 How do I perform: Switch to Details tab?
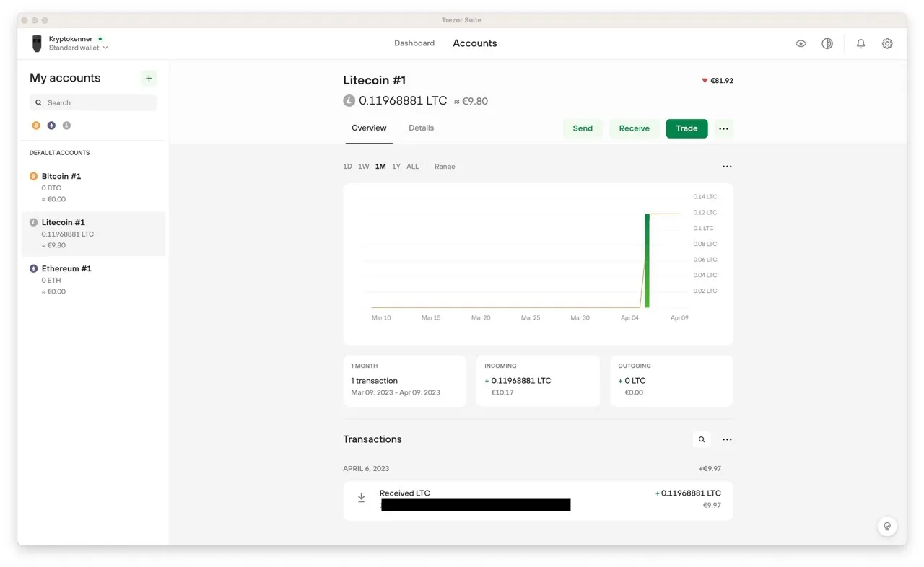pos(422,128)
